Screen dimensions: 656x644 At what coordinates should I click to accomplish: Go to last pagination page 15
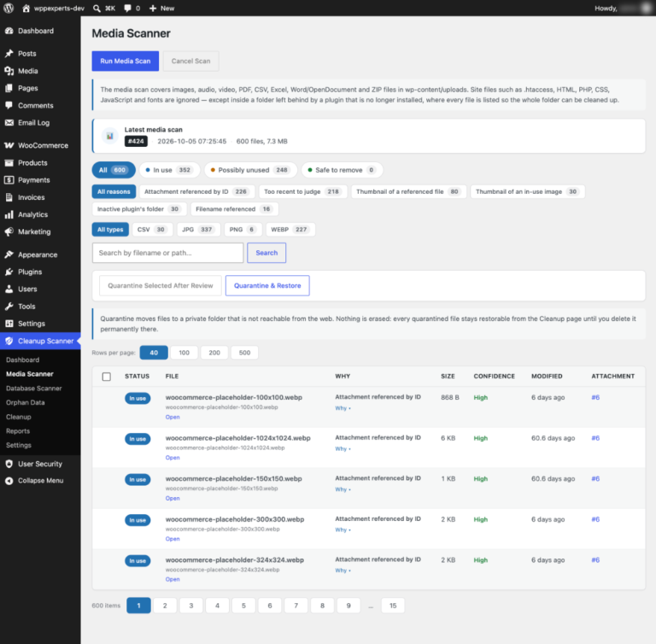pos(393,606)
